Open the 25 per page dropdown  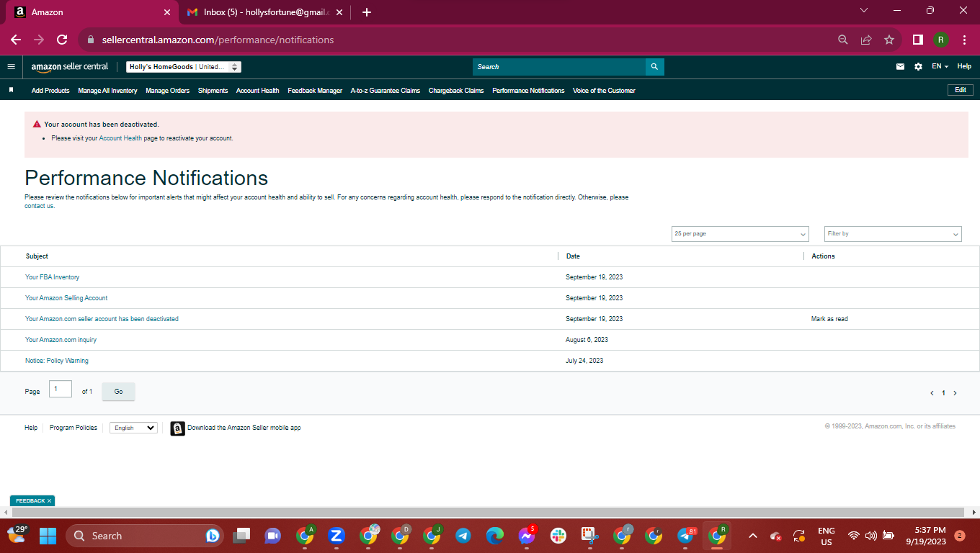point(740,234)
